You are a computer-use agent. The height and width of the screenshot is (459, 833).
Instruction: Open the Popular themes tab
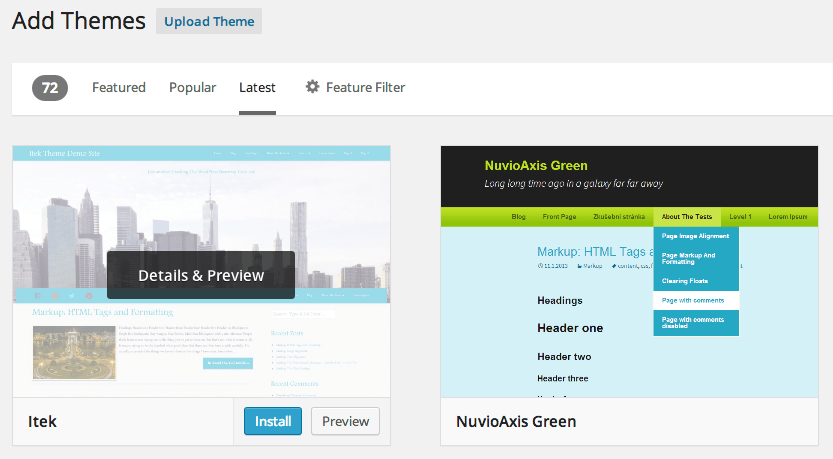pyautogui.click(x=192, y=88)
